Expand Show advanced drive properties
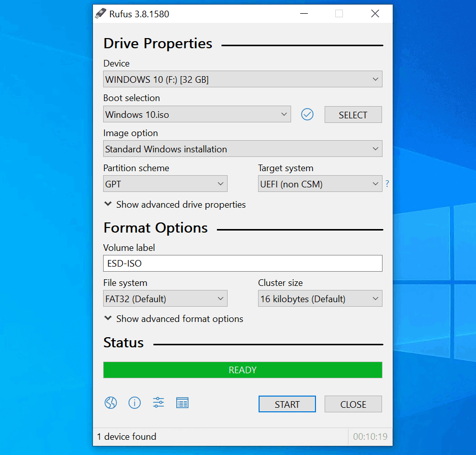476x455 pixels. pyautogui.click(x=175, y=205)
